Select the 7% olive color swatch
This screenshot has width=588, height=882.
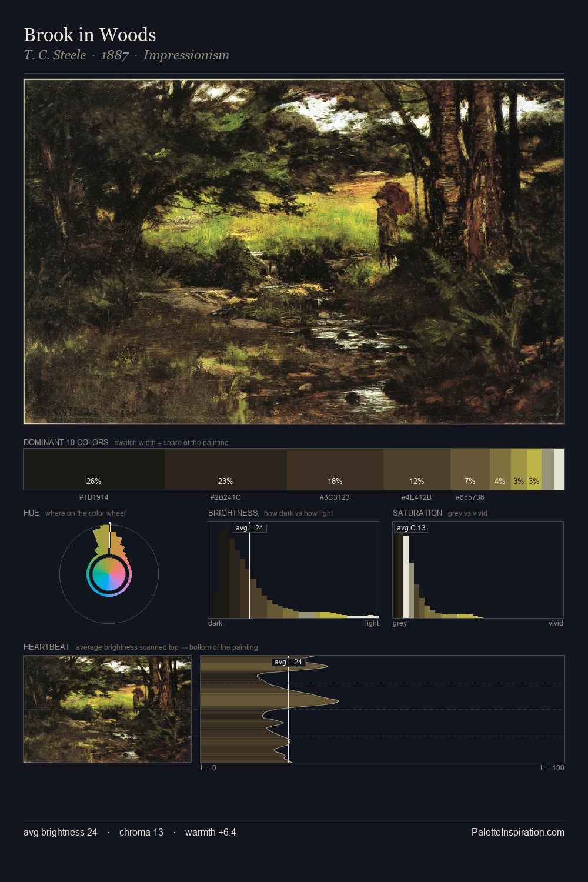pyautogui.click(x=470, y=469)
